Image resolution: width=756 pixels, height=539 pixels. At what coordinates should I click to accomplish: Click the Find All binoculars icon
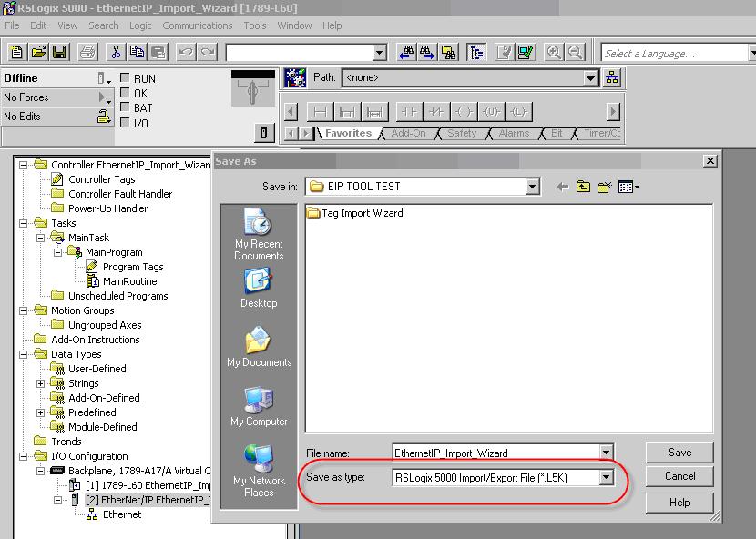coord(448,52)
